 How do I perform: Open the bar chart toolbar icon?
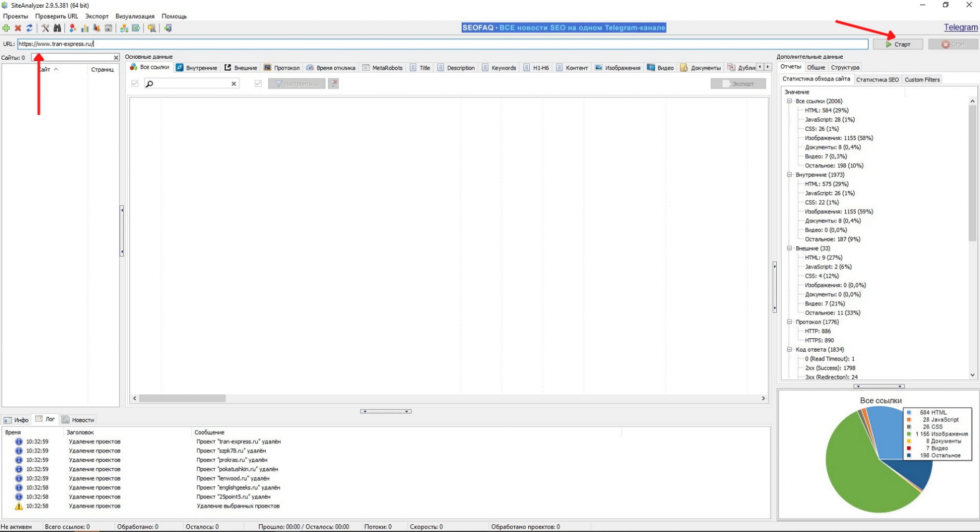tap(85, 28)
